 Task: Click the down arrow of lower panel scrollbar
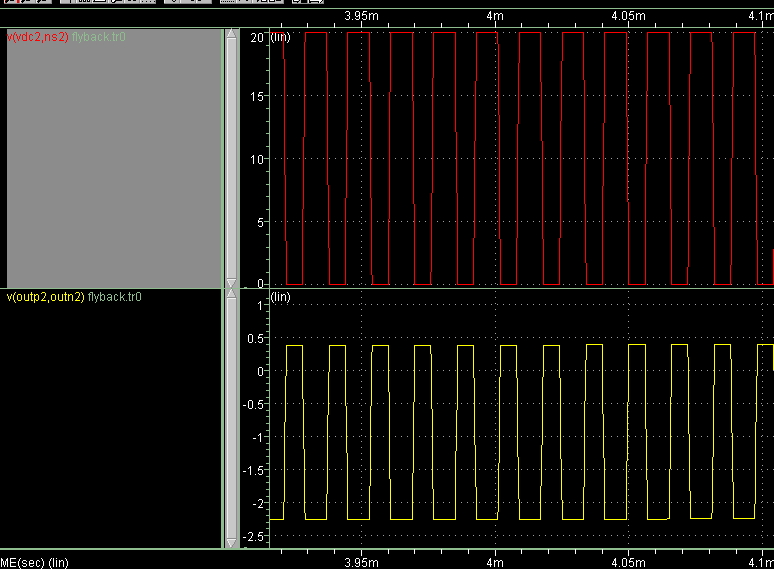232,542
